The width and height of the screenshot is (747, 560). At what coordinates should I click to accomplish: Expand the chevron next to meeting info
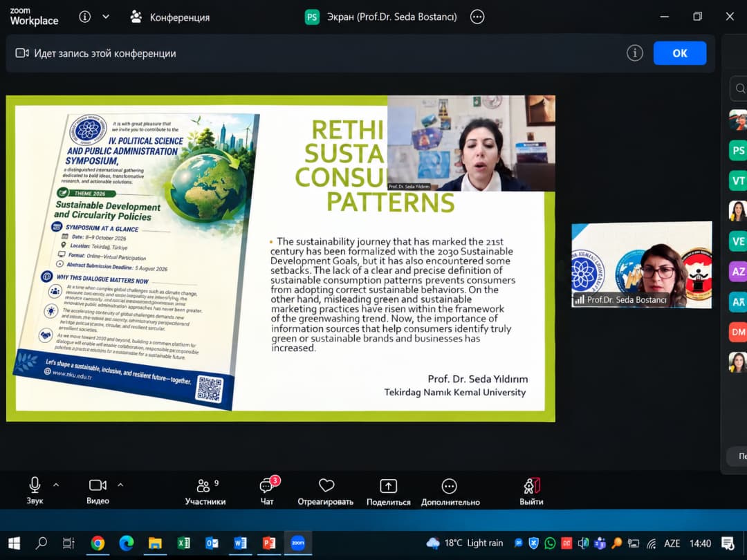(x=106, y=17)
